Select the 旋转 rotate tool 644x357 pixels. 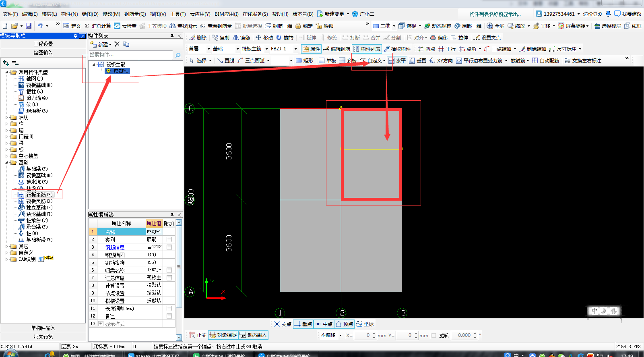285,37
